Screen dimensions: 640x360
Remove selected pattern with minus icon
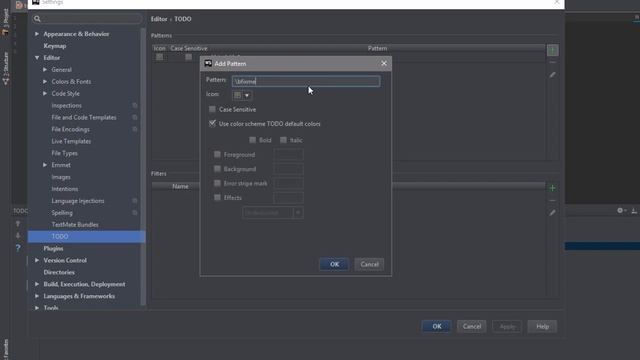click(x=552, y=62)
